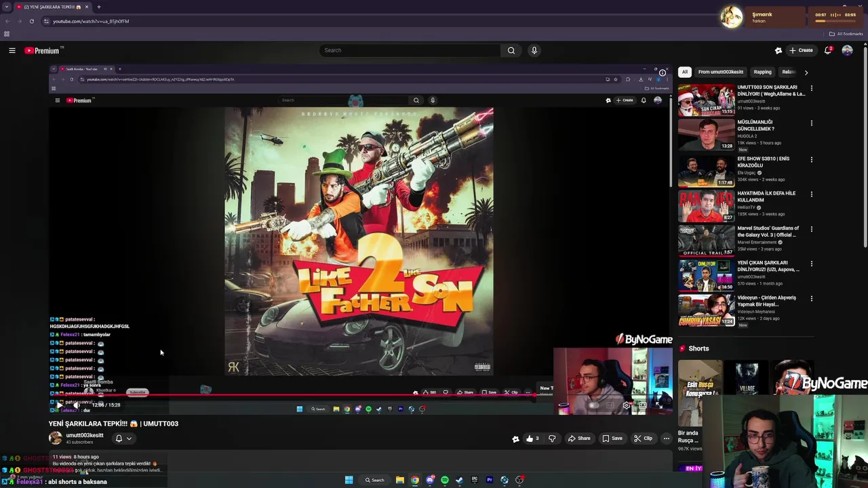Open Videoyun Çin'den Alışveriş video thumbnail
868x488 pixels.
[706, 310]
